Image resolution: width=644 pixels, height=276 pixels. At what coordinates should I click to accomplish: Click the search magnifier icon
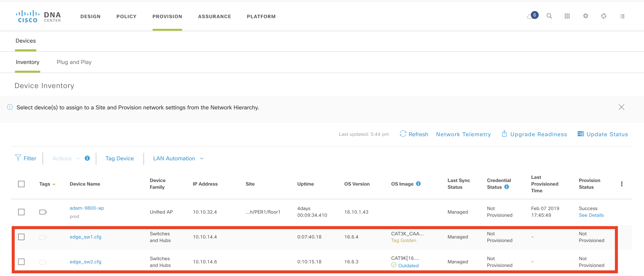click(x=549, y=16)
